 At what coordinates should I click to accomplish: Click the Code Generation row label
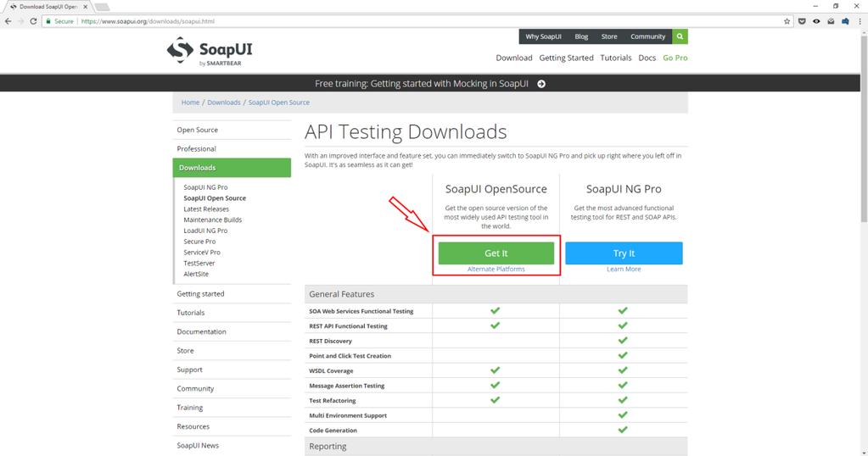click(x=333, y=431)
